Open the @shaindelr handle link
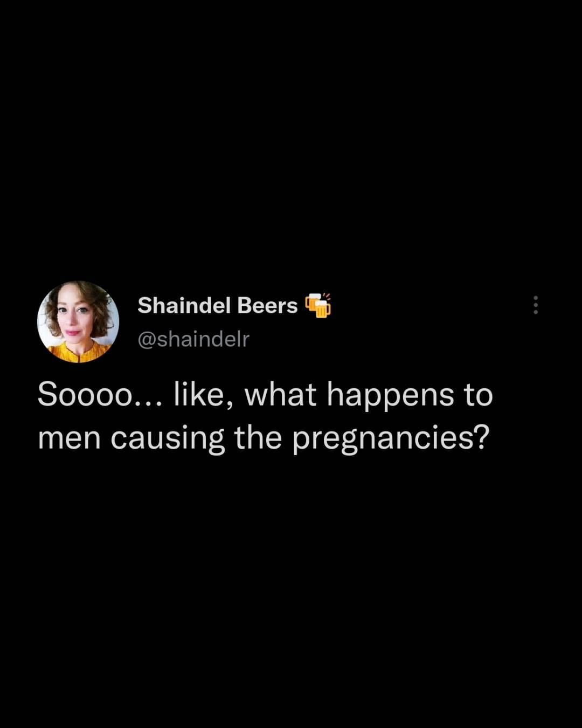 tap(193, 339)
